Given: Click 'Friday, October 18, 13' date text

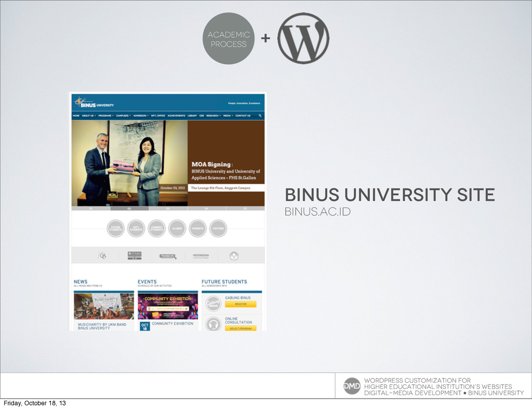Looking at the screenshot, I should 35,403.
